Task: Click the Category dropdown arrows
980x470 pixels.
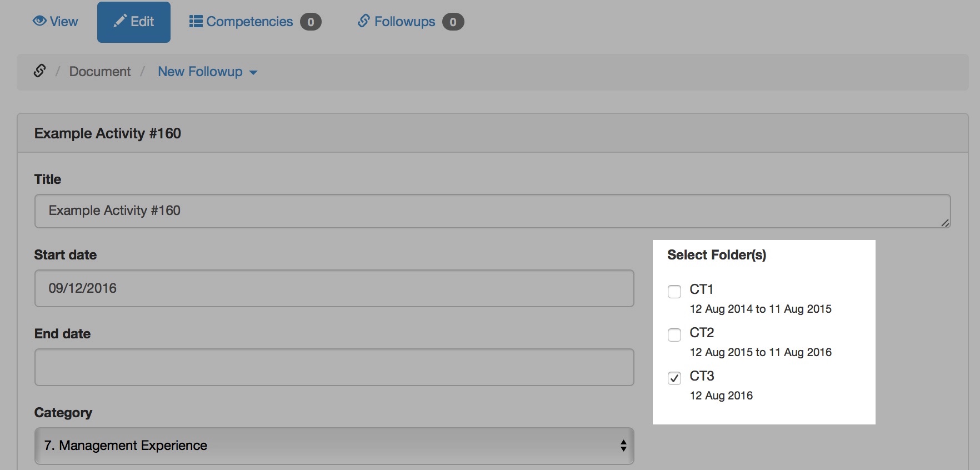Action: pyautogui.click(x=623, y=446)
